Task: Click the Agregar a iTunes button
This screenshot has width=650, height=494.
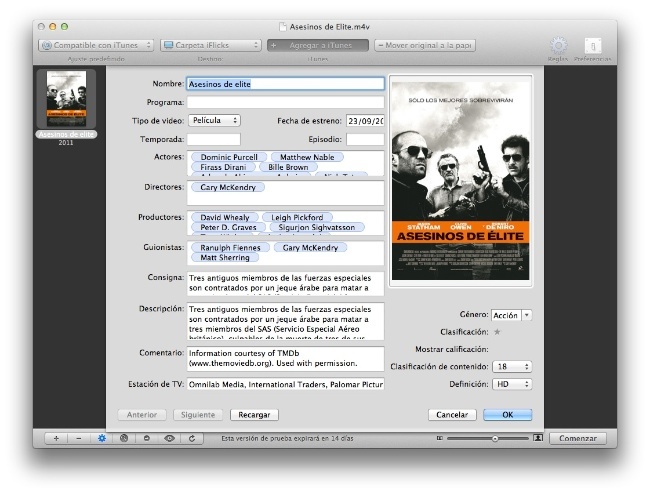Action: tap(318, 45)
